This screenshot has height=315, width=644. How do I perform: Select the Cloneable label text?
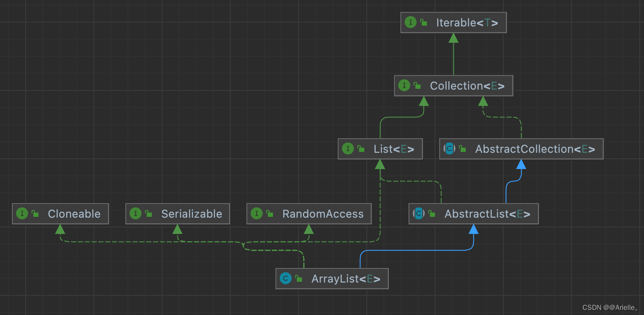(x=74, y=214)
